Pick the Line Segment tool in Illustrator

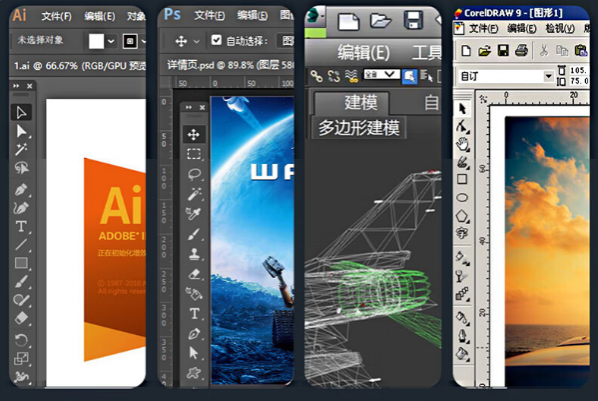coord(21,245)
